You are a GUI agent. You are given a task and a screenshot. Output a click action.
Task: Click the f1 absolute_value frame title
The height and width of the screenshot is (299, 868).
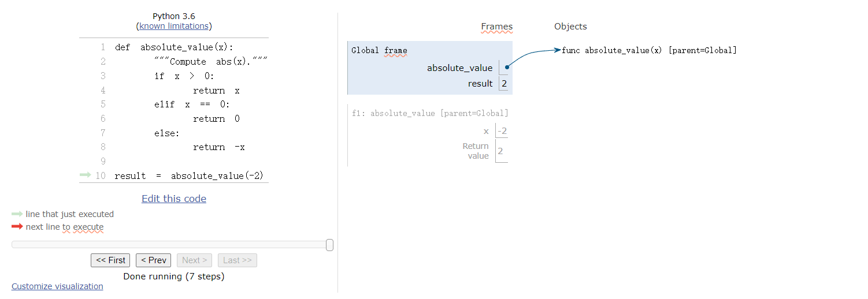430,113
